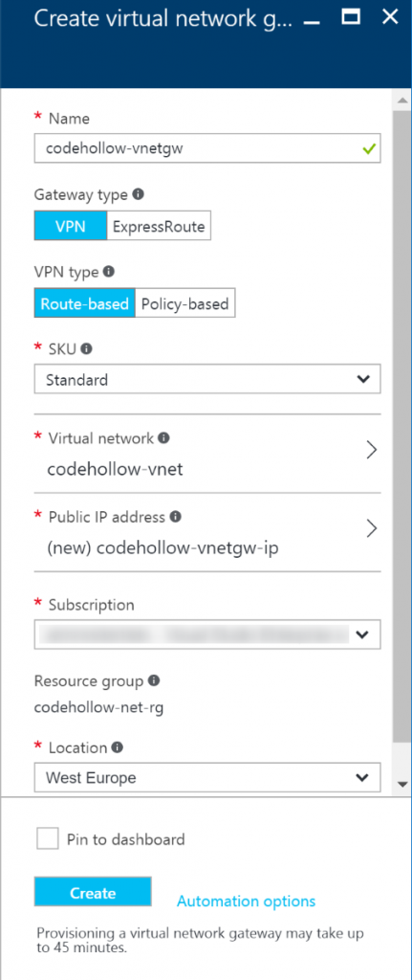Click the VPN type info icon
Image resolution: width=412 pixels, height=980 pixels.
click(109, 272)
